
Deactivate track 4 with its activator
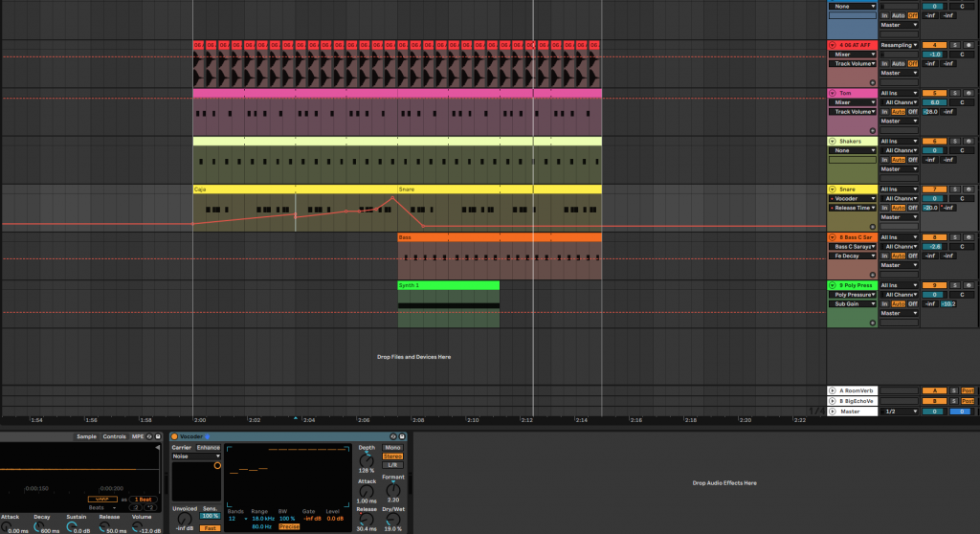934,45
